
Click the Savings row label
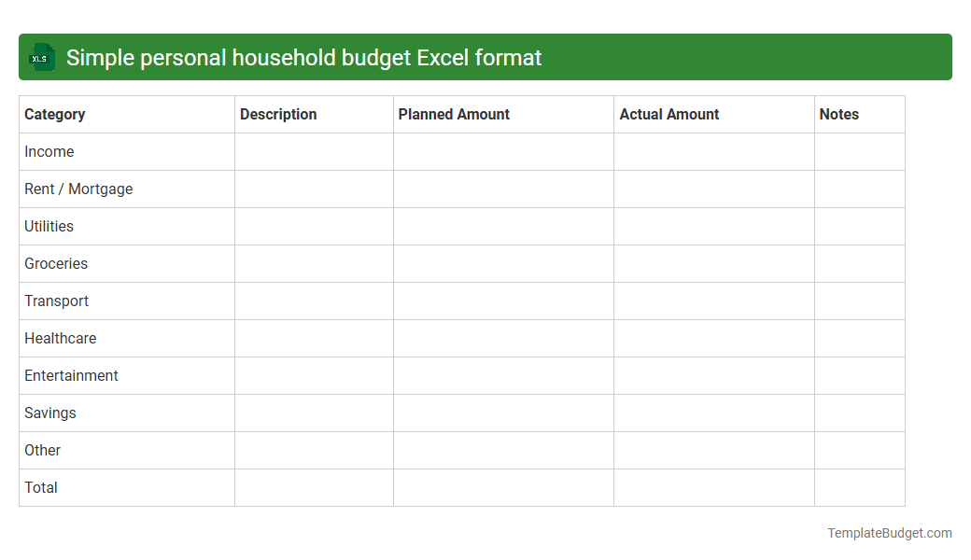49,413
